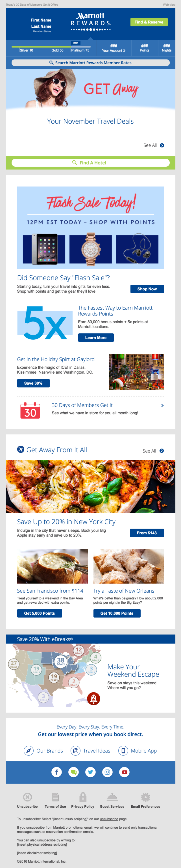Open the YouTube social icon
The width and height of the screenshot is (181, 868).
pos(125,772)
